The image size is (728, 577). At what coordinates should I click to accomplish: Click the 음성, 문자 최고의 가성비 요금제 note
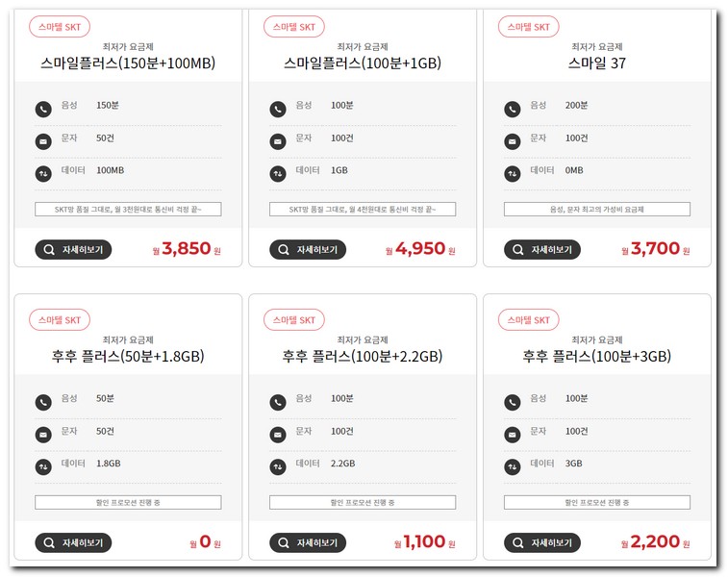pyautogui.click(x=596, y=209)
